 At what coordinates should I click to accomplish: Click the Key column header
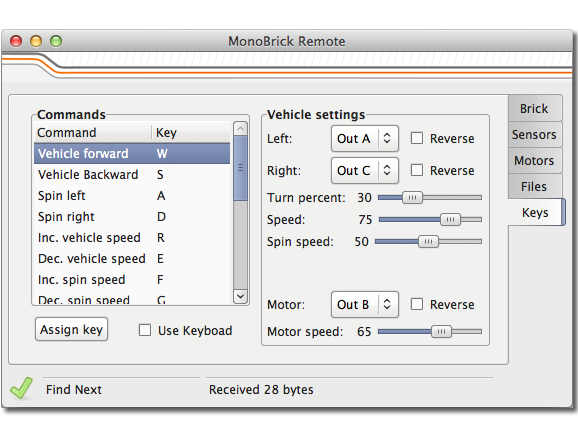pos(191,132)
